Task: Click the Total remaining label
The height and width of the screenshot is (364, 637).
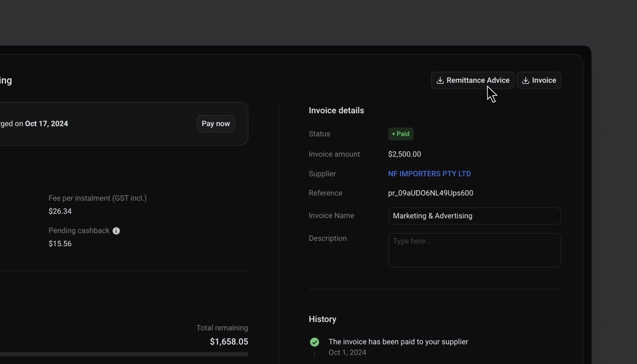Action: 222,328
